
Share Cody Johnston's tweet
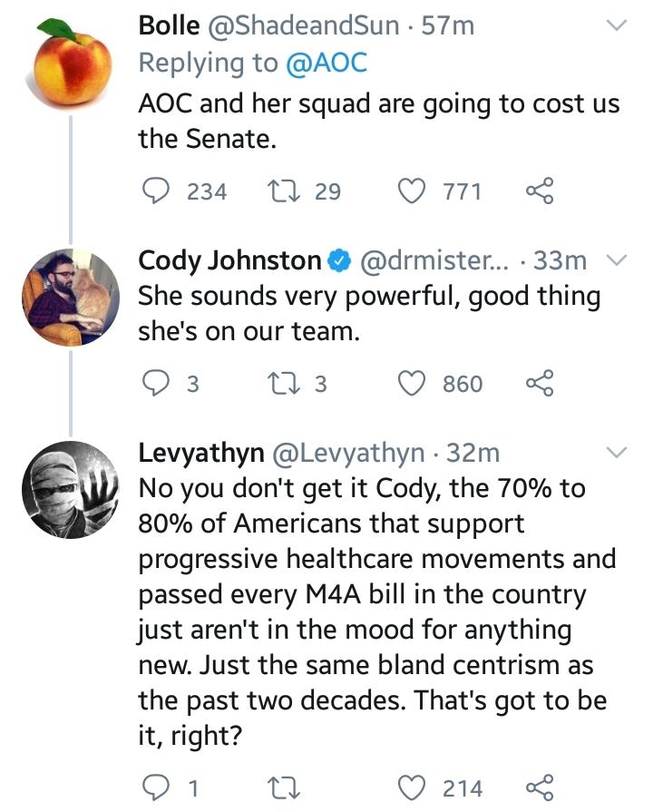[x=541, y=383]
